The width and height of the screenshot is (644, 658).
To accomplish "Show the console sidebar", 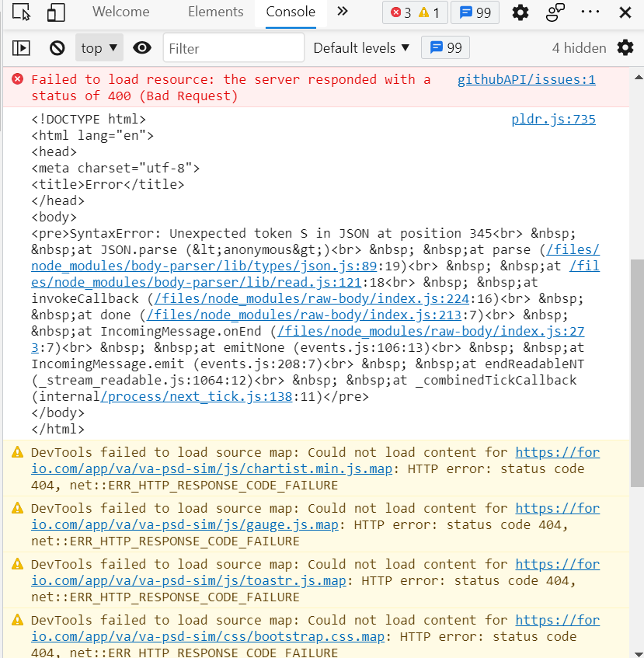I will click(x=21, y=47).
